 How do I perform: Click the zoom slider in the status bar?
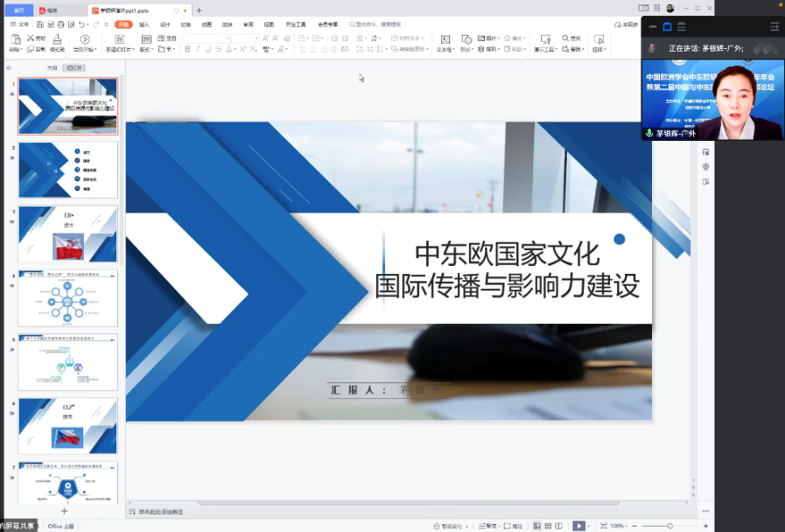(x=670, y=526)
